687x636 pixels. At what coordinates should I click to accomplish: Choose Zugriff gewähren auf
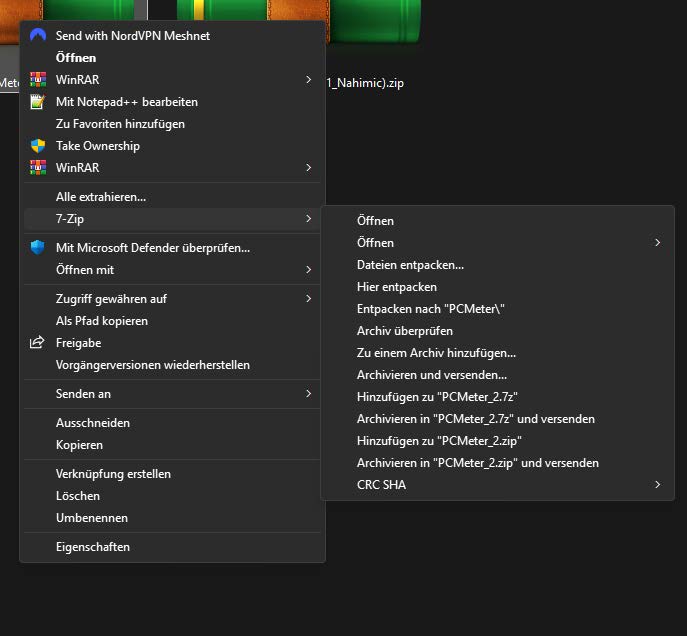(173, 298)
